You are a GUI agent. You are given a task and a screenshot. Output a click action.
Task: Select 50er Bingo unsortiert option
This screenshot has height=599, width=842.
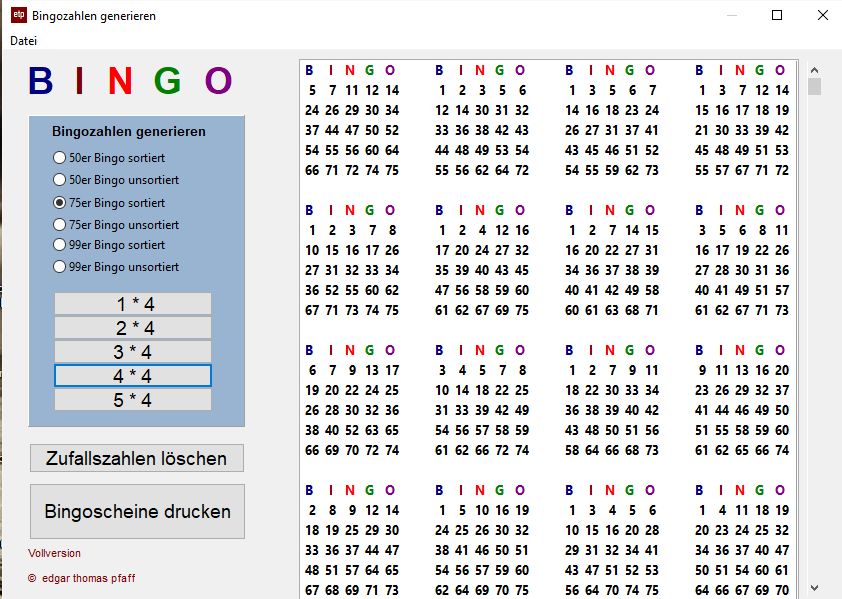click(x=59, y=180)
